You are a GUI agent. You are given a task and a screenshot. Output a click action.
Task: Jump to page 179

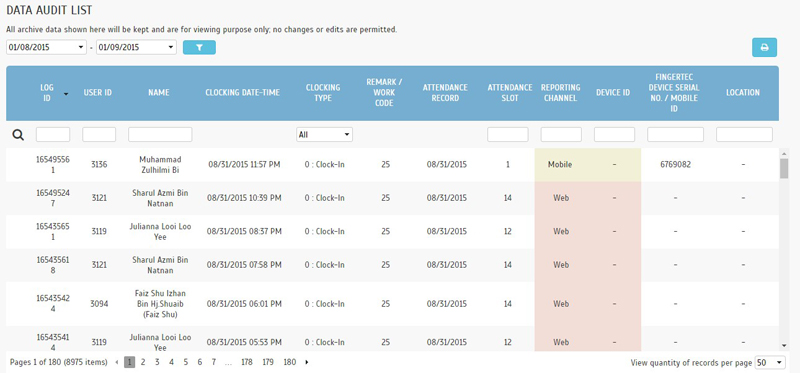[x=268, y=362]
